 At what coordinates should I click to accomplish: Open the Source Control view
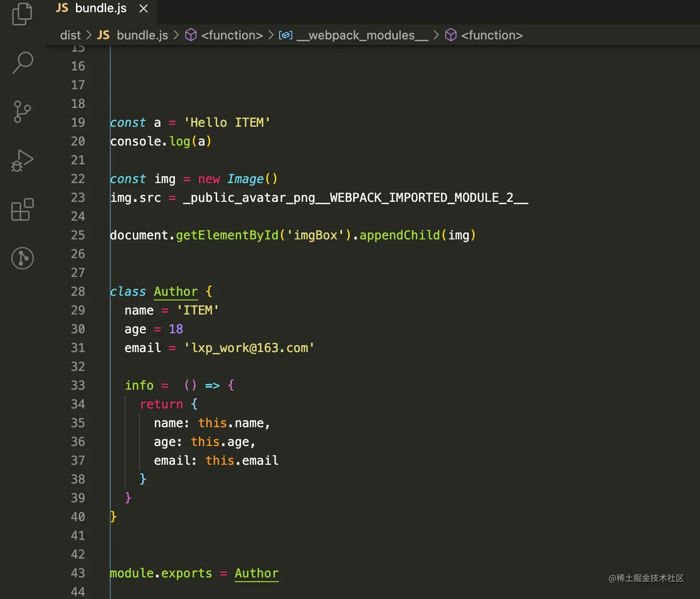click(22, 112)
